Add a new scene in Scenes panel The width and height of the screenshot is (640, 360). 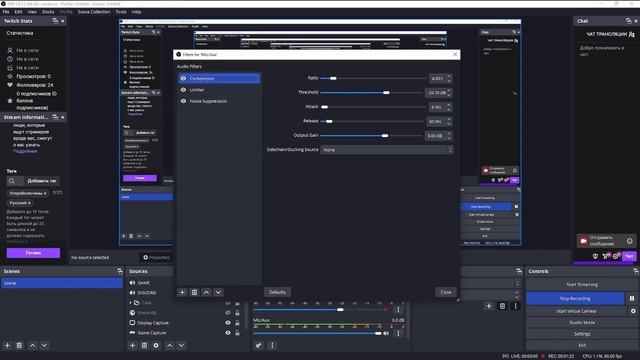coord(7,345)
